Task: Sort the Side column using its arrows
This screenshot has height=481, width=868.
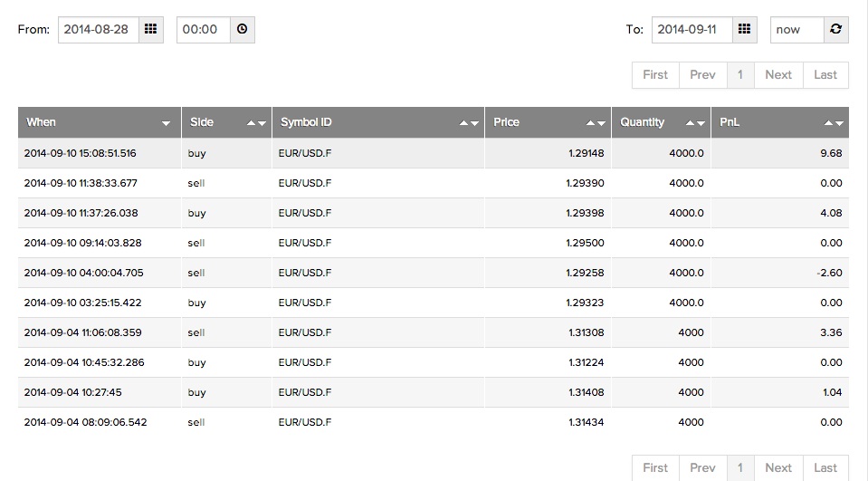Action: coord(257,123)
